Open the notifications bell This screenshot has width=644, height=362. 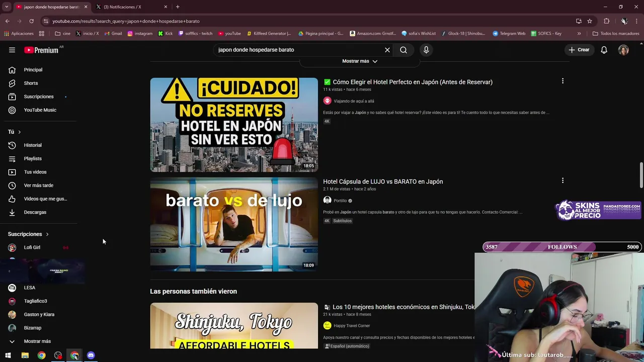point(604,50)
